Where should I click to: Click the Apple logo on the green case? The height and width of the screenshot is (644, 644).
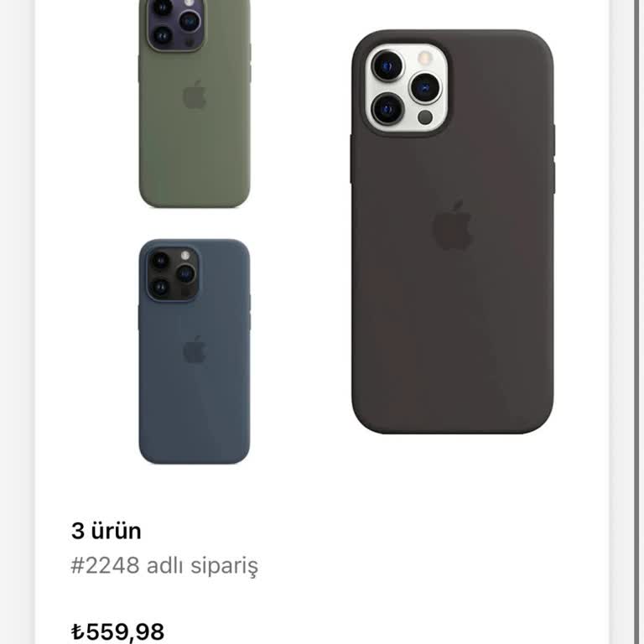(195, 95)
